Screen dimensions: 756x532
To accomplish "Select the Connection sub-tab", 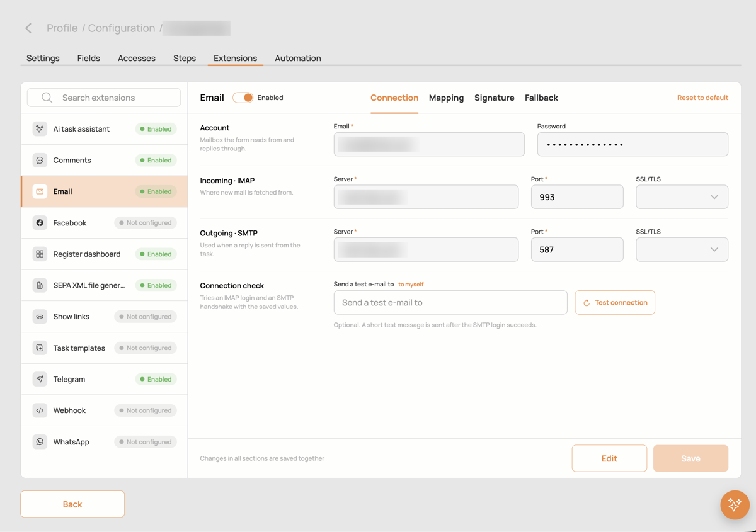I will [x=394, y=98].
